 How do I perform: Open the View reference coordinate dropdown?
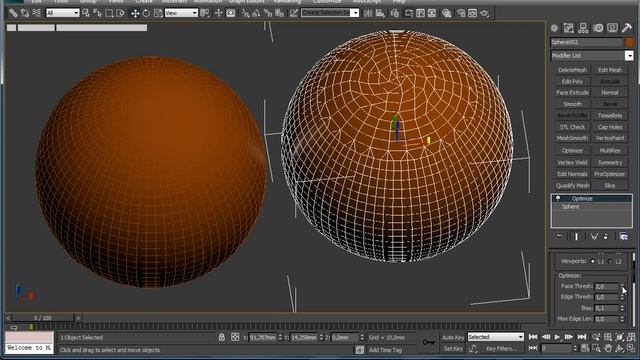[181, 13]
